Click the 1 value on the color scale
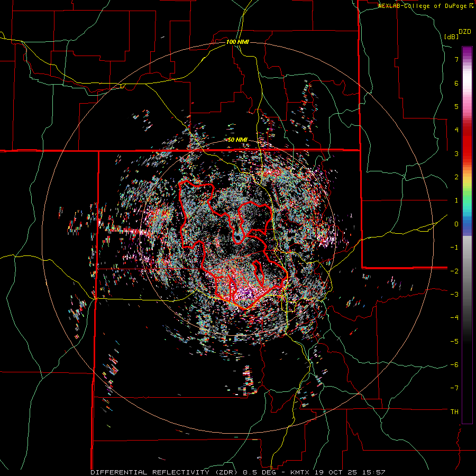 click(x=456, y=200)
